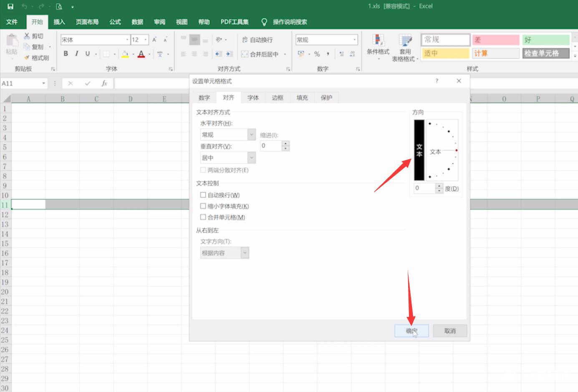Apply the 适中 cell style swatch

[445, 53]
